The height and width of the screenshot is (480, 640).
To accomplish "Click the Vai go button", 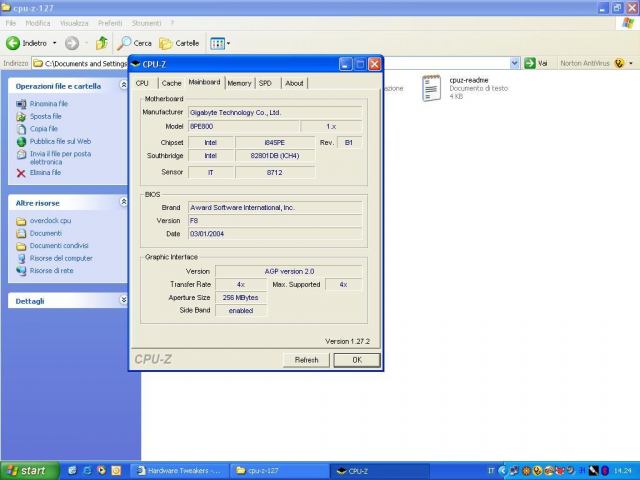I will pyautogui.click(x=536, y=63).
